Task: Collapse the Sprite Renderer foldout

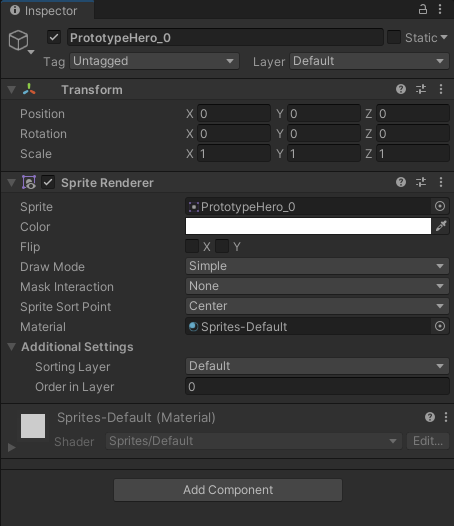Action: pos(12,182)
